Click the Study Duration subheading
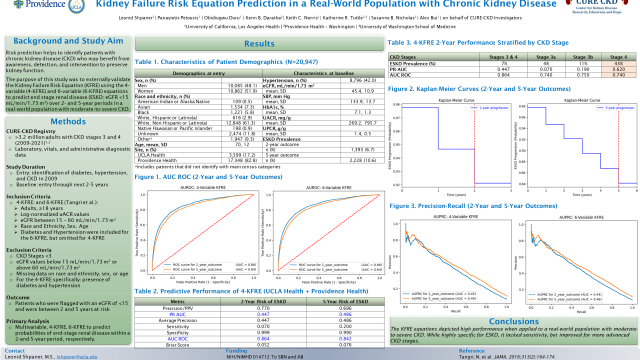This screenshot has width=640, height=360. click(25, 167)
